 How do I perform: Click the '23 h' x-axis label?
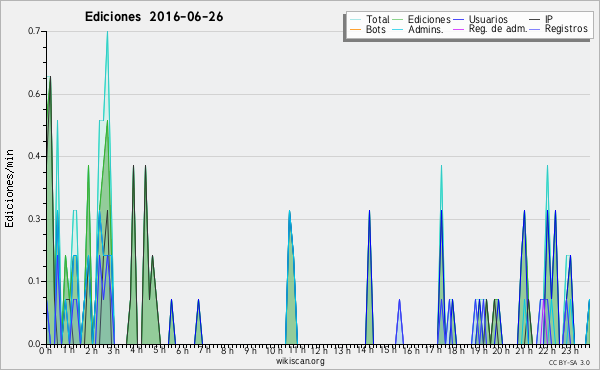(x=569, y=351)
